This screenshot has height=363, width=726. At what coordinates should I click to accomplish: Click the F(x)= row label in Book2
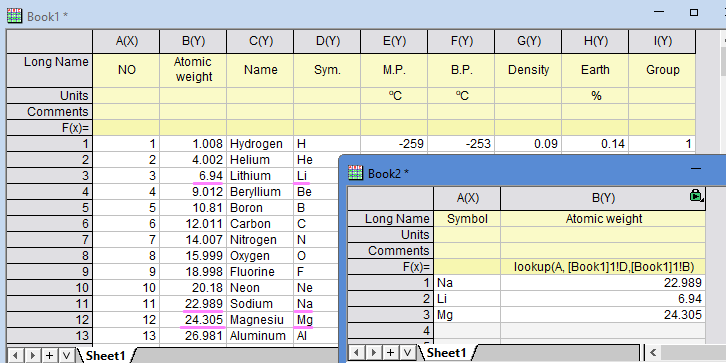click(x=390, y=267)
